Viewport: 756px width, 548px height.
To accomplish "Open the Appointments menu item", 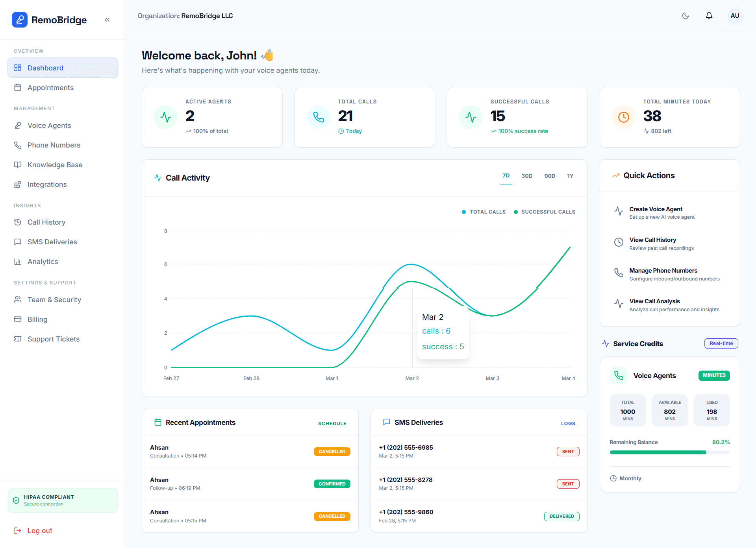I will [x=50, y=87].
